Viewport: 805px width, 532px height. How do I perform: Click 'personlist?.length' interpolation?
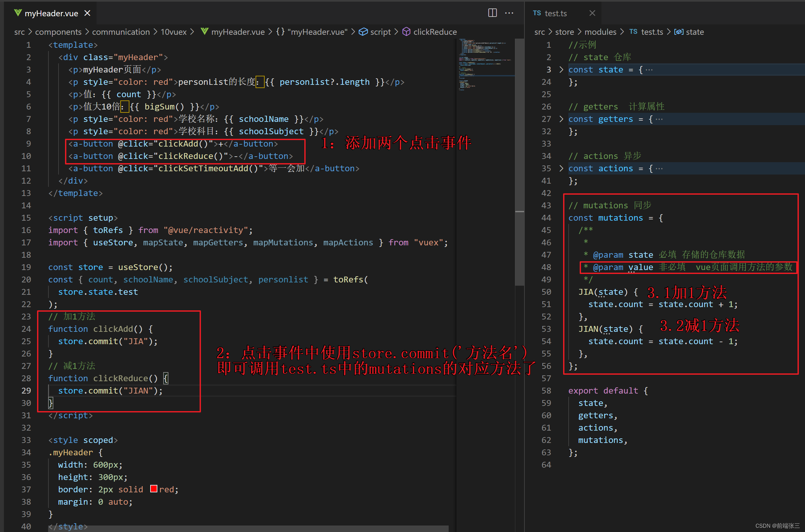pyautogui.click(x=325, y=82)
